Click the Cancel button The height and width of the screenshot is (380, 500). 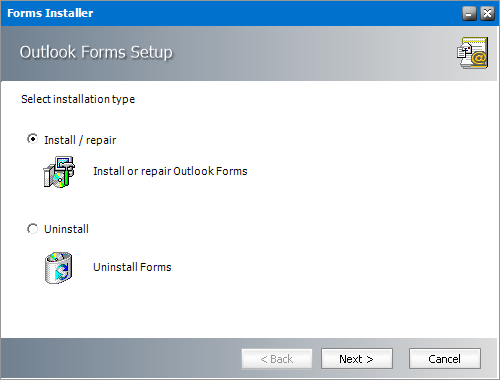click(x=445, y=359)
